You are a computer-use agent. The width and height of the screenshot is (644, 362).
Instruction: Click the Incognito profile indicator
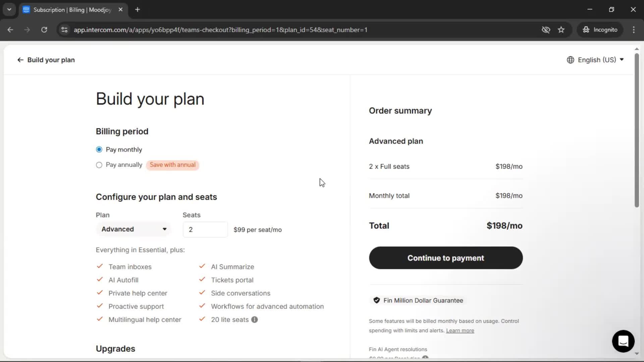pos(600,30)
